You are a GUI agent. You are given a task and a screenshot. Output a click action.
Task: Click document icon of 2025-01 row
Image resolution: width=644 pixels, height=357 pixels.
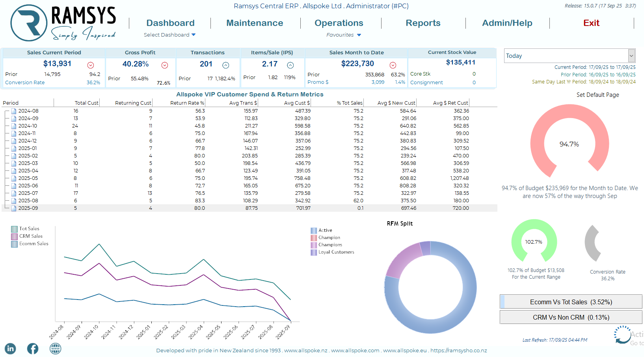pyautogui.click(x=14, y=148)
